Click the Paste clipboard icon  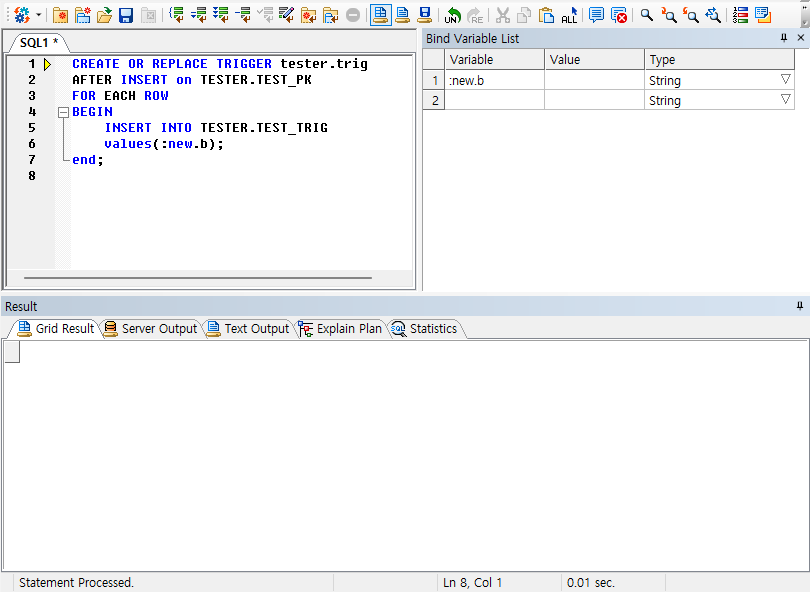click(x=546, y=15)
